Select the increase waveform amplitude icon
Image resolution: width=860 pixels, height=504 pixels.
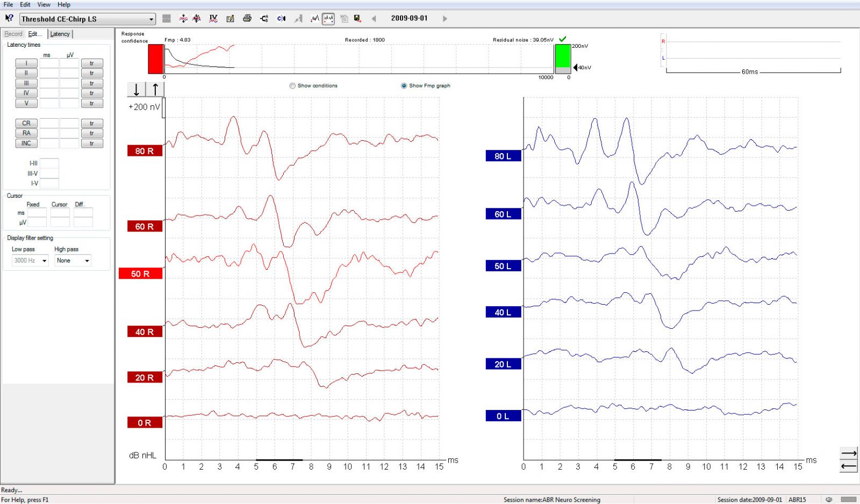(183, 18)
